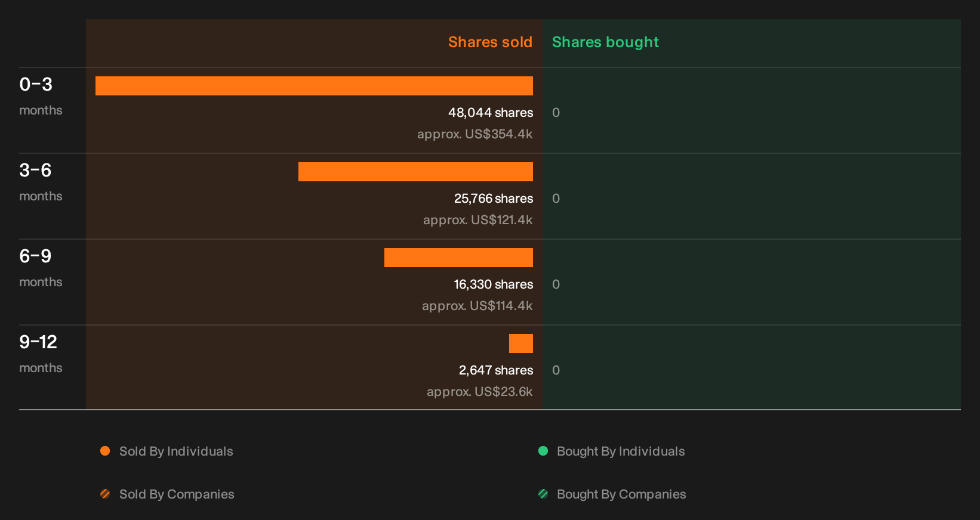Click the 9-12 row label
This screenshot has height=520, width=980.
point(38,342)
